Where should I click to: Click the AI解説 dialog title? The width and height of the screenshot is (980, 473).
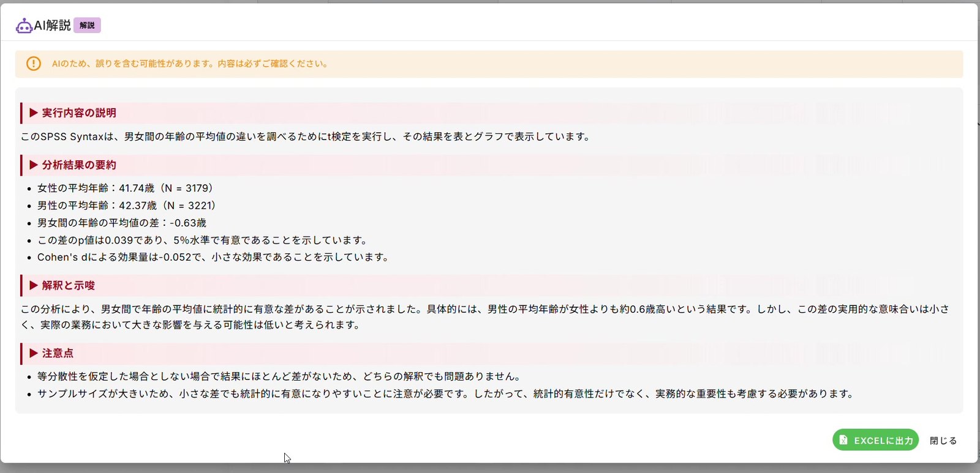click(x=52, y=26)
